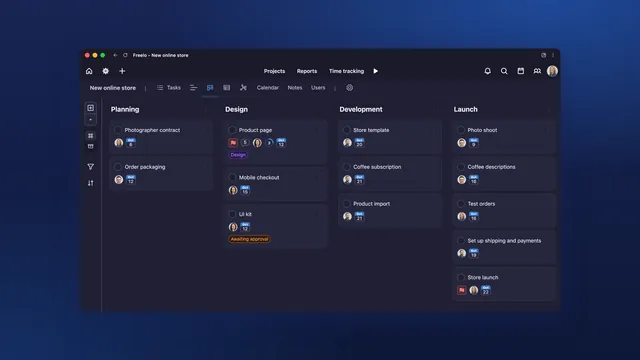The image size is (640, 360).
Task: Open the Time tracking menu
Action: (347, 71)
